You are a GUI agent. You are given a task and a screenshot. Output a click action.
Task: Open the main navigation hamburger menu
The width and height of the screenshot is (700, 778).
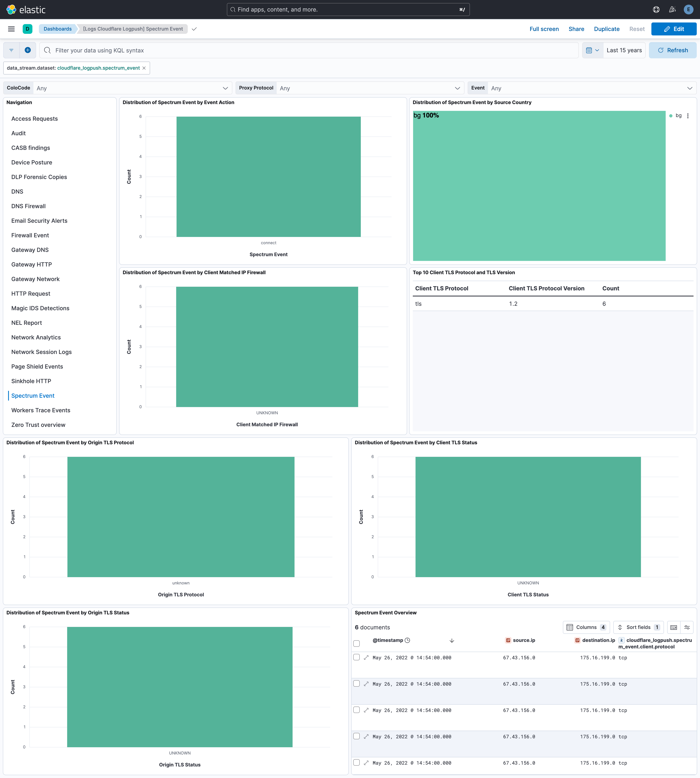pyautogui.click(x=12, y=29)
